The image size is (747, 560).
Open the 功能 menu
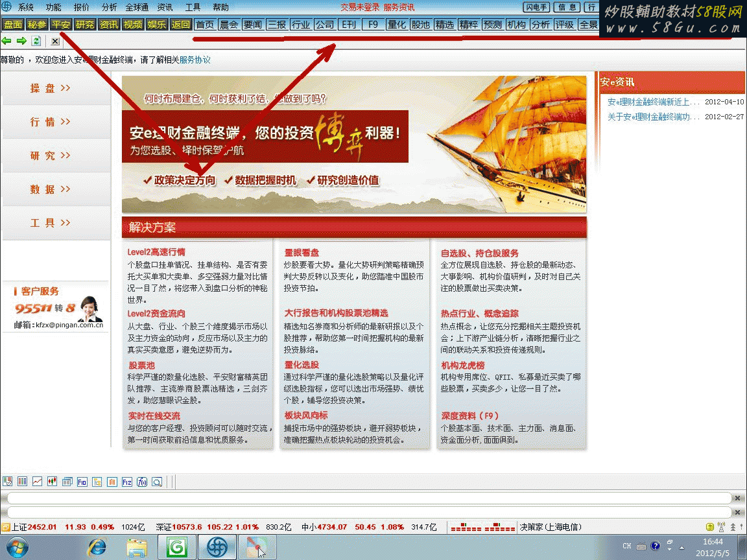click(53, 7)
